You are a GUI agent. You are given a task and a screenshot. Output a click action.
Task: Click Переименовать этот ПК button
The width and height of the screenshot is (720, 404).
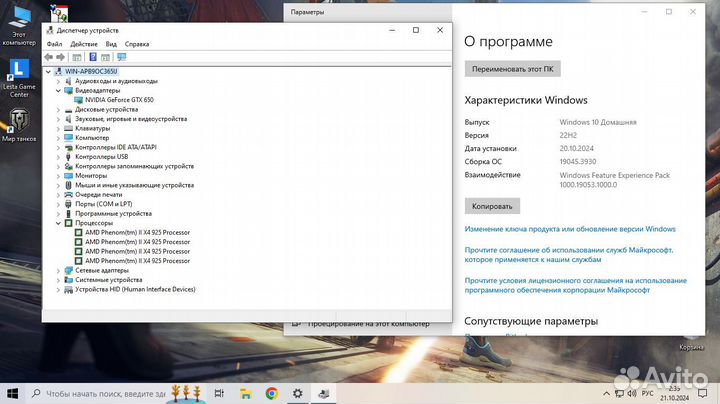click(512, 69)
